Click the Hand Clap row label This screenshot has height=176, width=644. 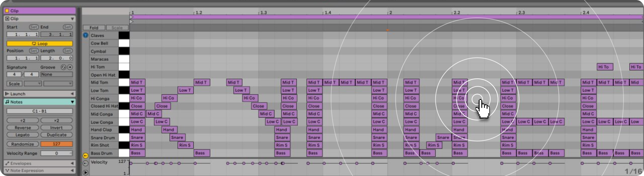[x=101, y=130]
